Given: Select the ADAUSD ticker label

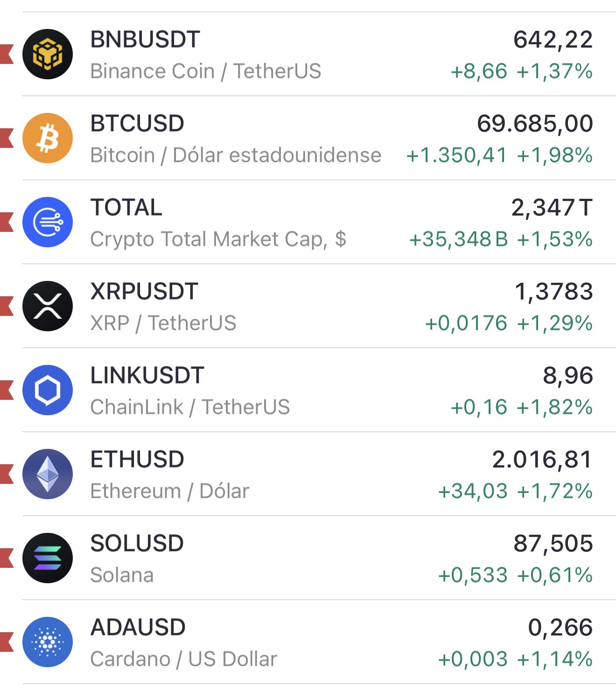Looking at the screenshot, I should click(x=138, y=628).
